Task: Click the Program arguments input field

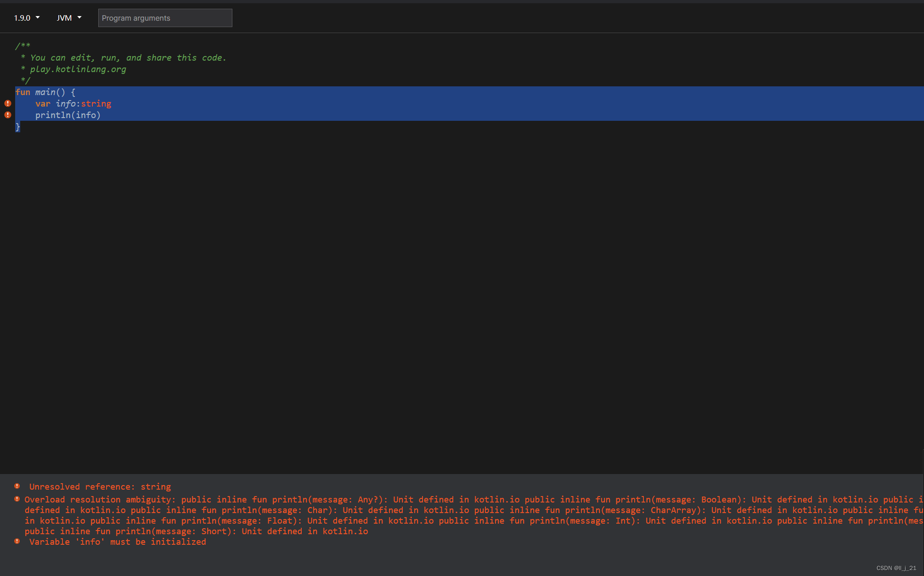Action: [x=165, y=18]
